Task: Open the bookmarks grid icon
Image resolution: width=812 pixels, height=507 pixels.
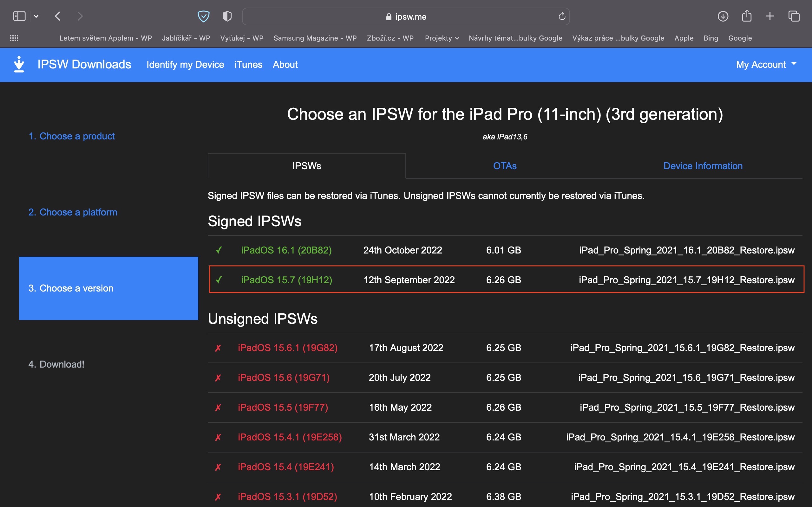Action: click(14, 38)
